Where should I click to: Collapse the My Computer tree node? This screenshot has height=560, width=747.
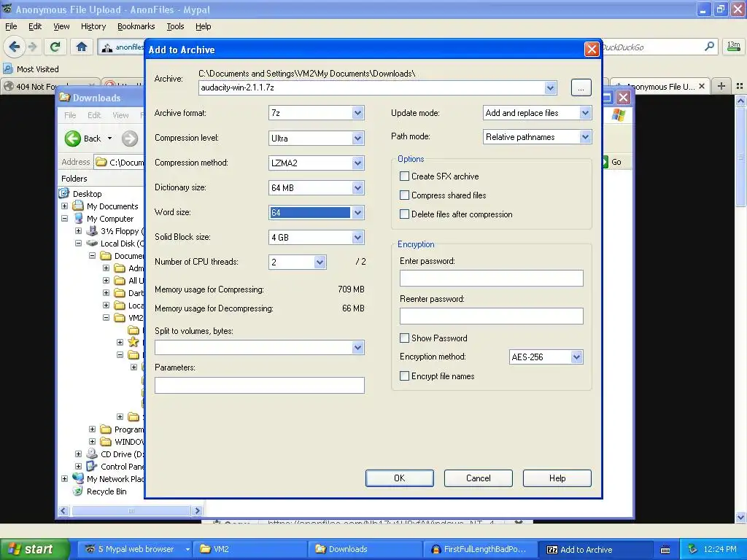(x=65, y=219)
